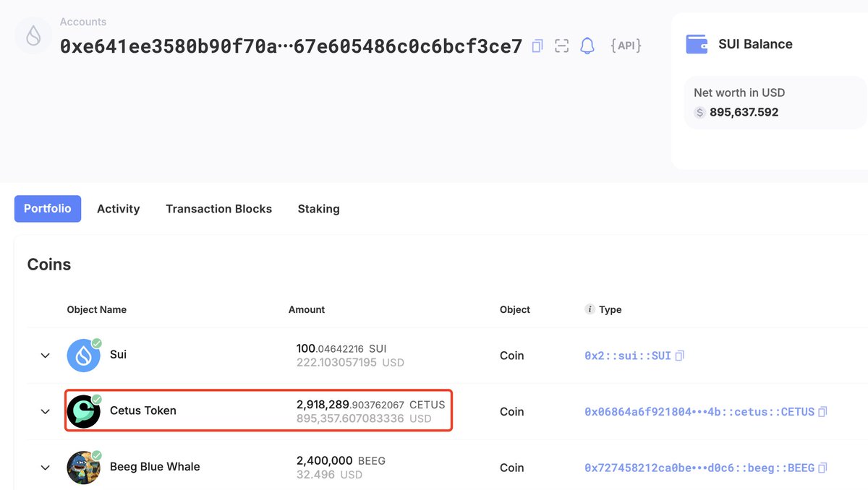Copy the BEEG type with copy icon
The width and height of the screenshot is (868, 490).
(822, 468)
